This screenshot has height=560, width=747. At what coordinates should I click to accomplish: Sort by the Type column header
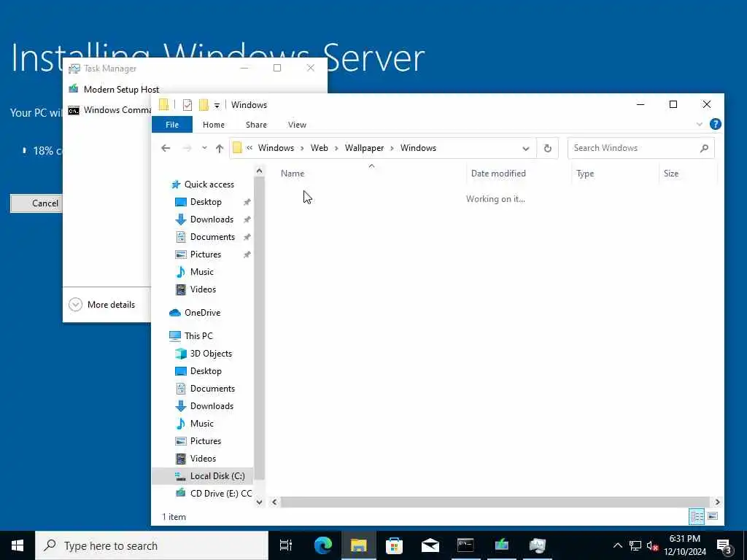616,174
